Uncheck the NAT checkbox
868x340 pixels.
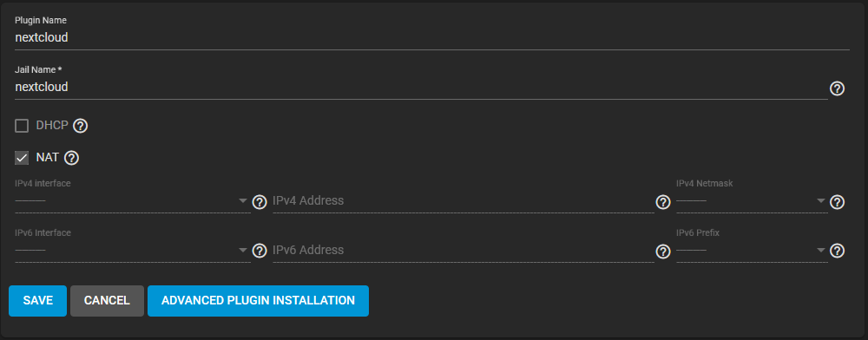22,158
